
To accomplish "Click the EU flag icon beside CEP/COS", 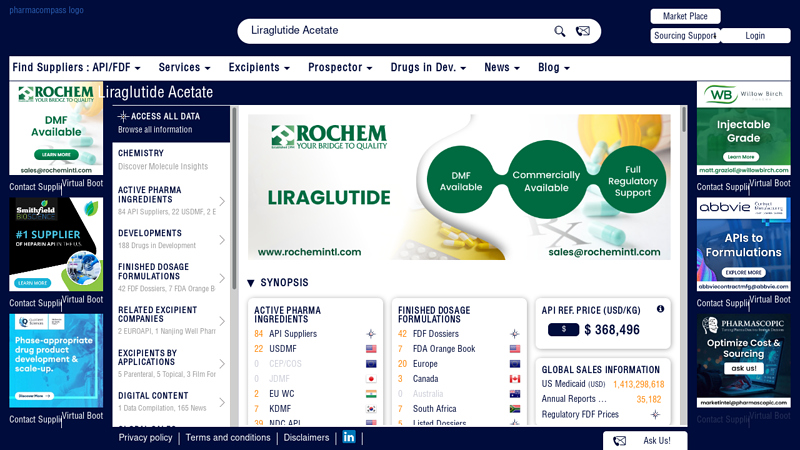I will tap(371, 364).
